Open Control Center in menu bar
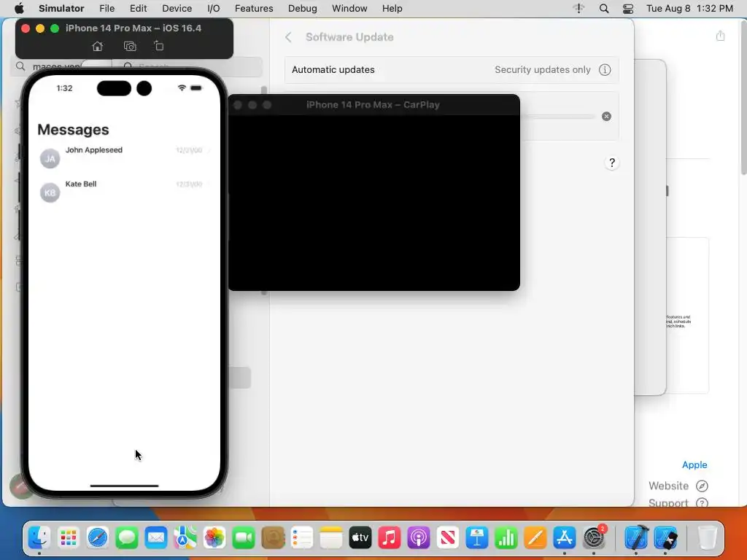 [628, 9]
